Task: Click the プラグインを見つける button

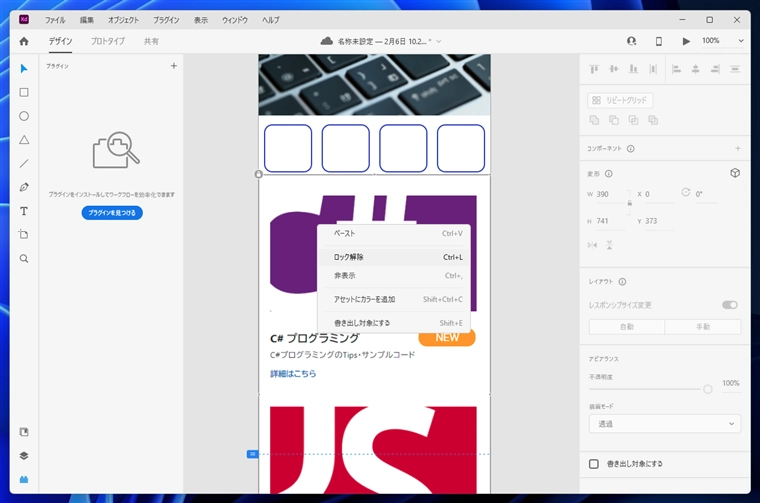Action: pos(112,213)
